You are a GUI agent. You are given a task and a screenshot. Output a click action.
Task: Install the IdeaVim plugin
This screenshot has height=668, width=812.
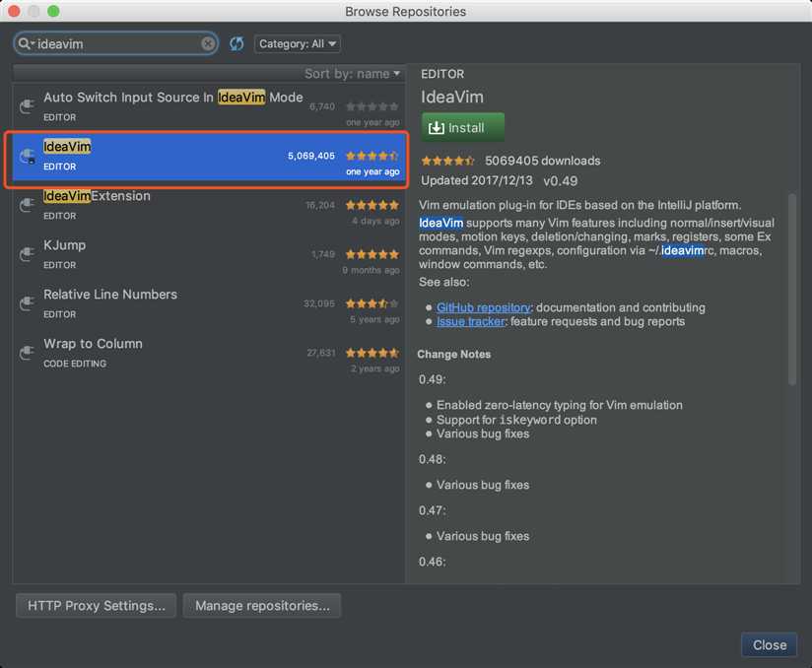tap(463, 128)
